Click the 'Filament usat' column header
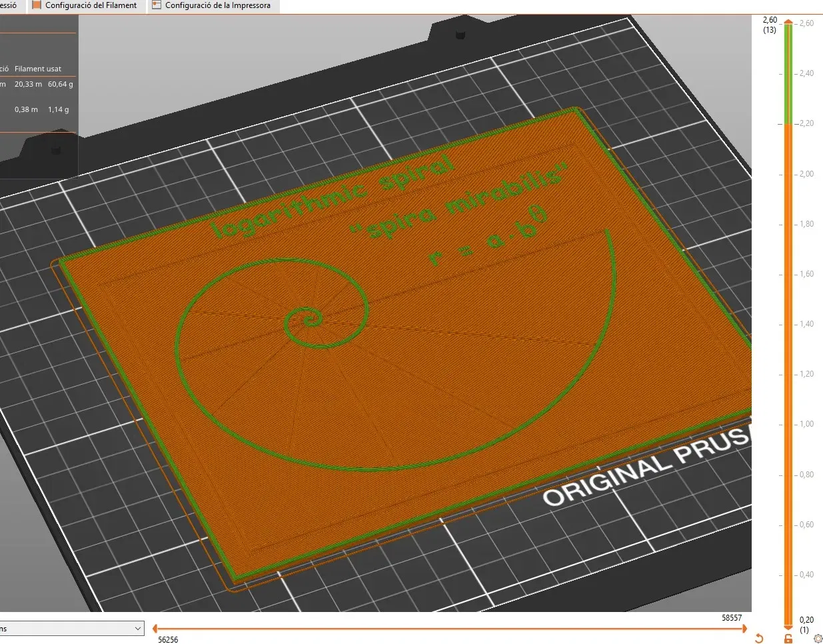 38,69
